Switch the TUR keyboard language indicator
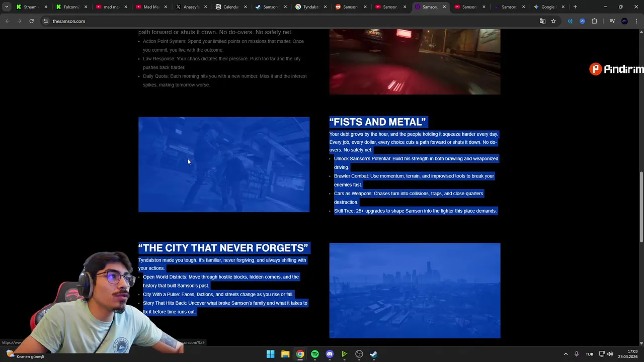The width and height of the screenshot is (644, 362). click(x=590, y=354)
